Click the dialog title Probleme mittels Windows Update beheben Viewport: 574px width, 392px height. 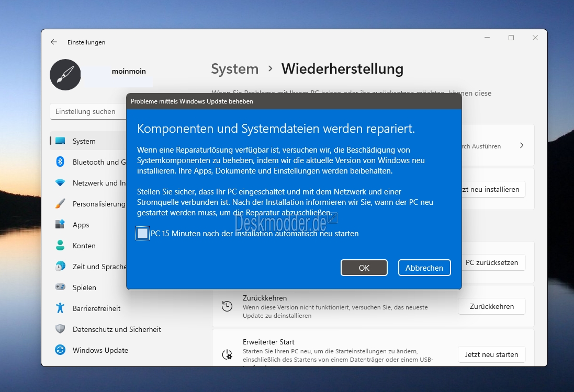192,101
